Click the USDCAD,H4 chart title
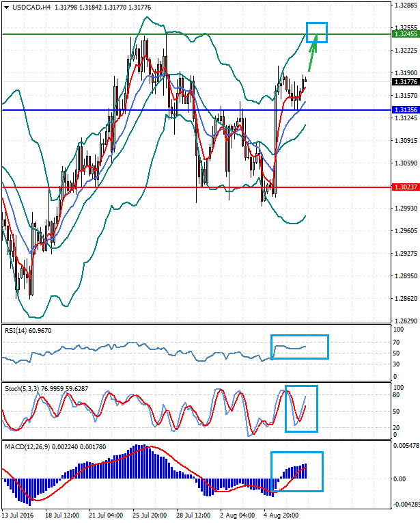The height and width of the screenshot is (523, 420). click(x=27, y=8)
